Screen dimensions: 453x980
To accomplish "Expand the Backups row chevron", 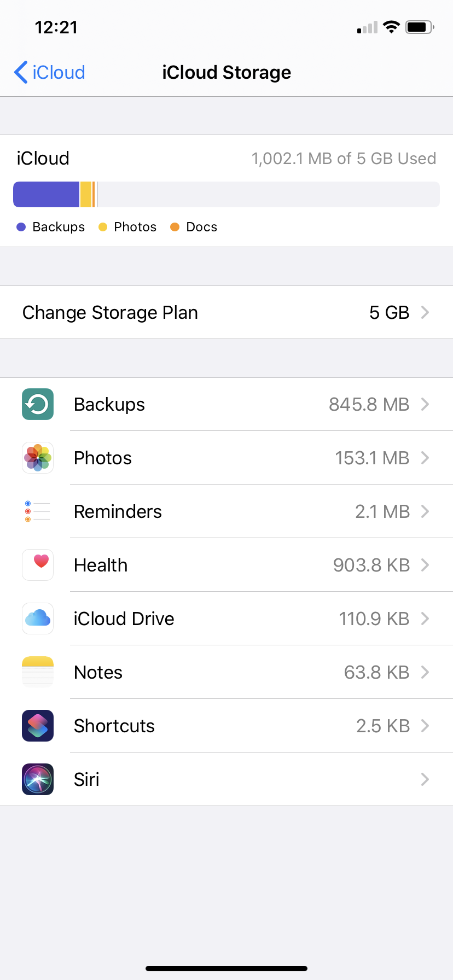I will pos(425,404).
